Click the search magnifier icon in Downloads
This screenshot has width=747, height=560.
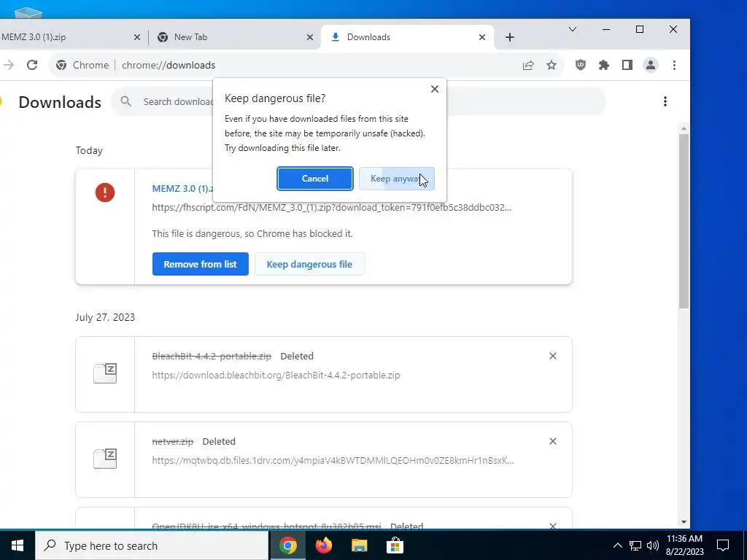point(125,101)
